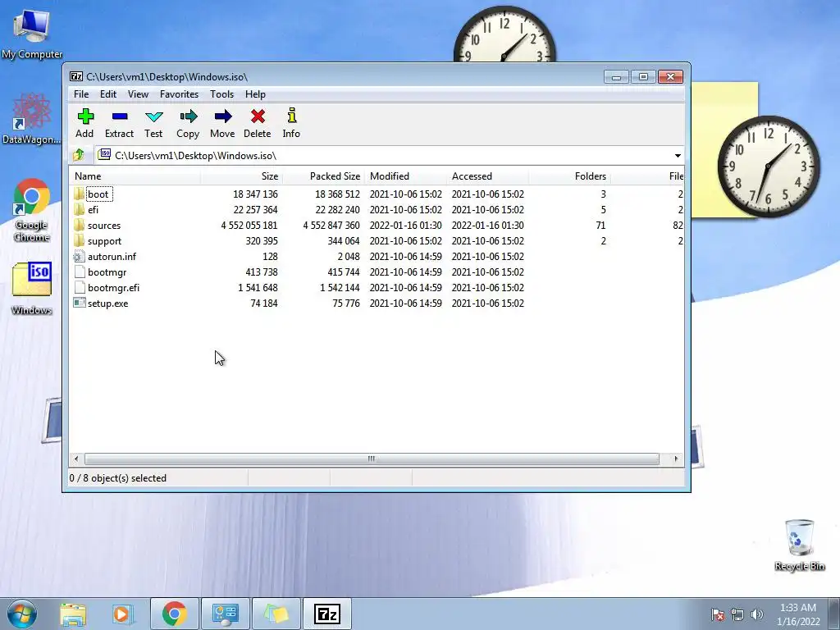840x630 pixels.
Task: Open the View menu
Action: tap(138, 94)
